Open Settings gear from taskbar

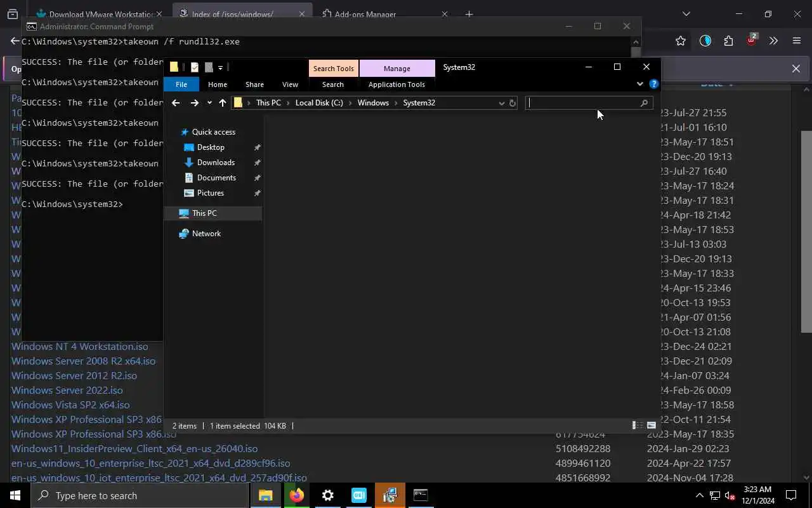click(x=327, y=495)
